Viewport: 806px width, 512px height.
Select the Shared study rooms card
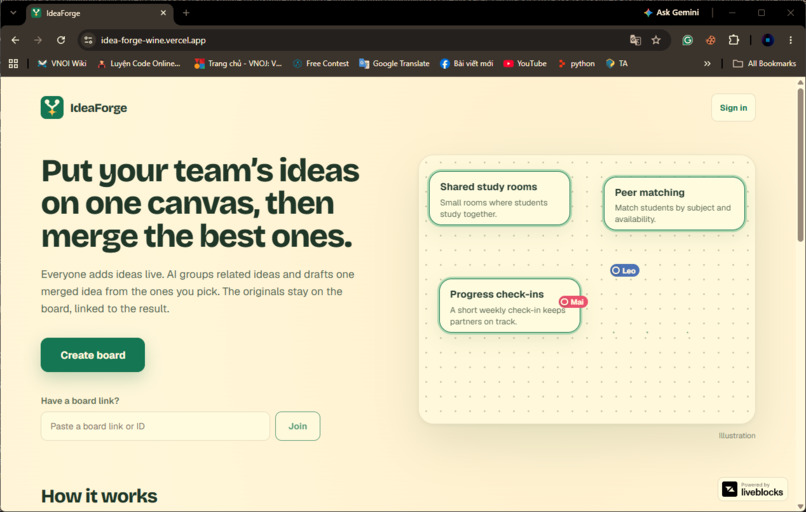[500, 198]
